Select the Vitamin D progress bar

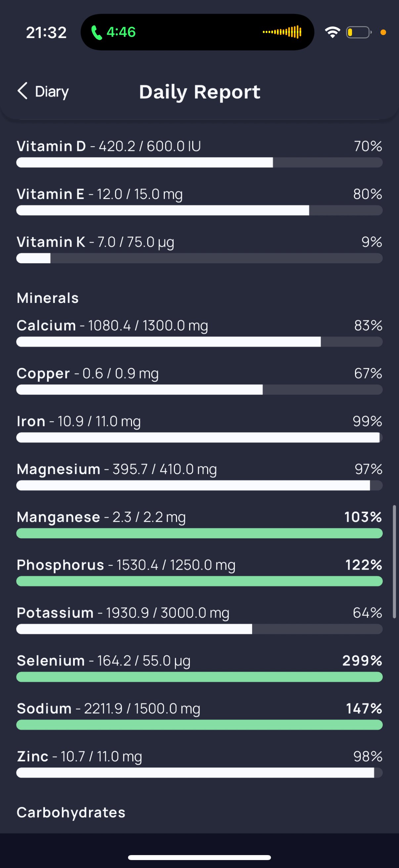tap(199, 163)
